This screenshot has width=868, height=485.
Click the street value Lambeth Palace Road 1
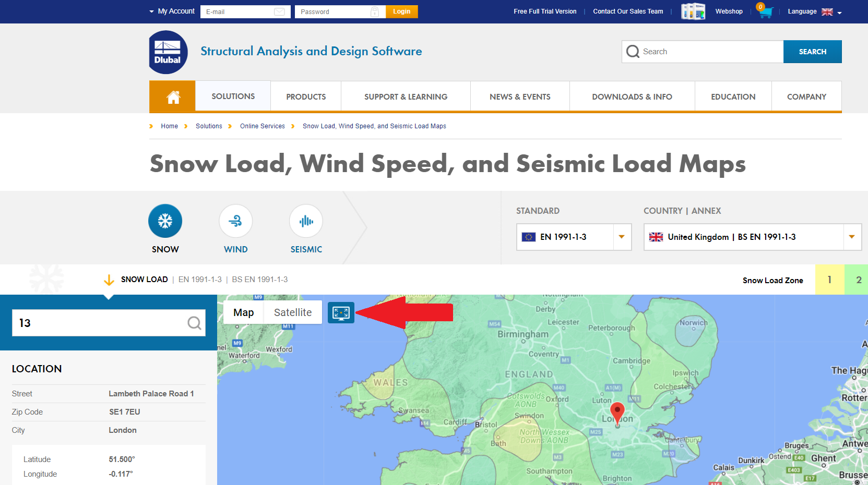pyautogui.click(x=151, y=394)
